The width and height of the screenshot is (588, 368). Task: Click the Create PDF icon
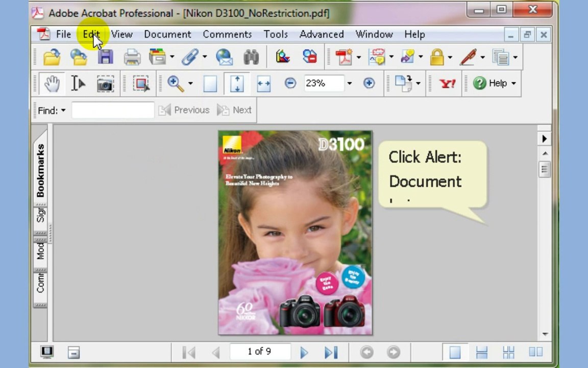pos(344,57)
